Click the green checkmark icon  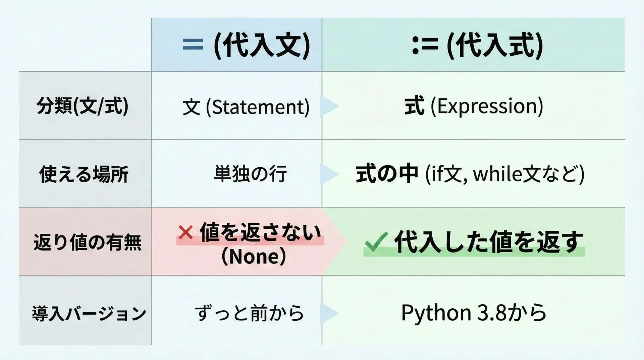click(376, 242)
